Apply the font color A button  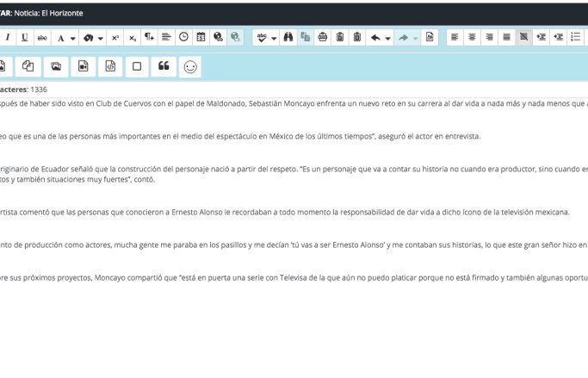pos(61,38)
